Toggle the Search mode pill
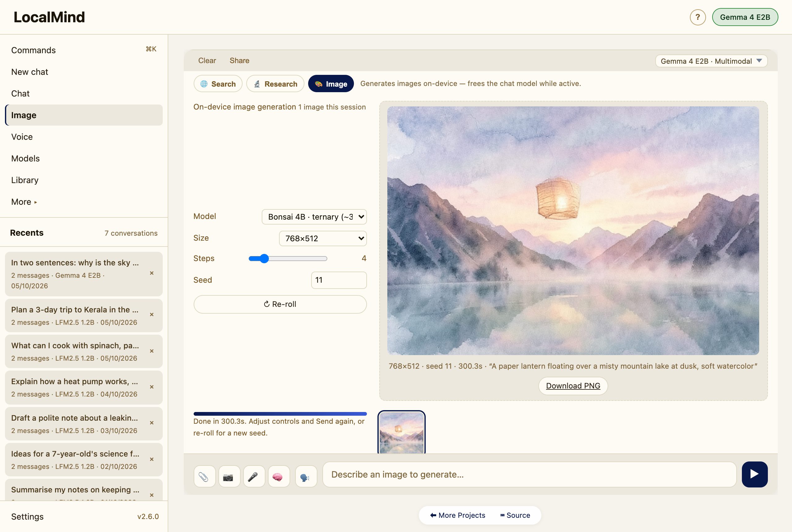The height and width of the screenshot is (532, 792). click(218, 84)
